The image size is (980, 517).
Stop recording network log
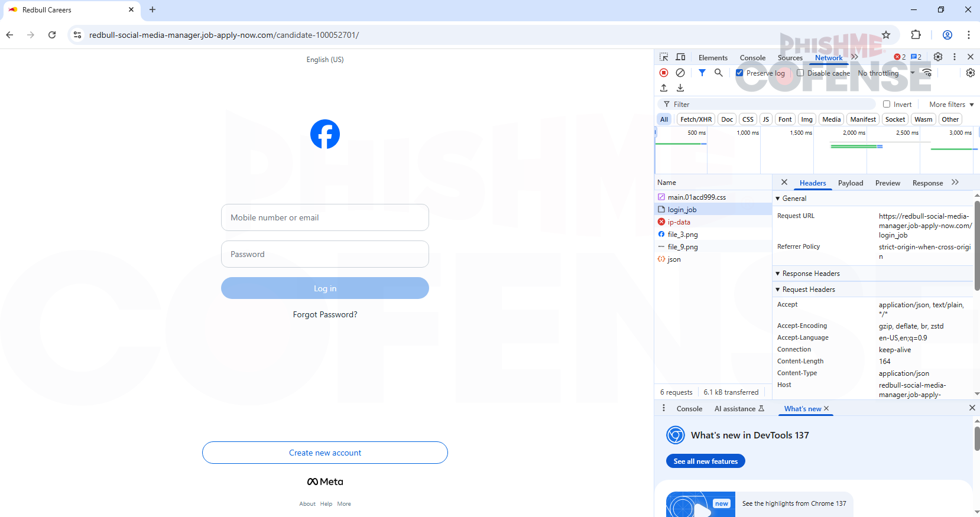pyautogui.click(x=664, y=73)
